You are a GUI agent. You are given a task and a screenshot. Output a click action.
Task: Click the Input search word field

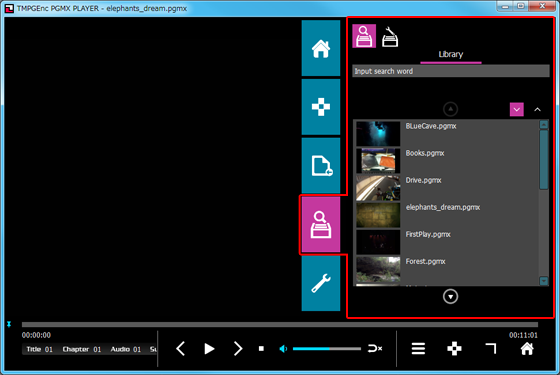451,71
